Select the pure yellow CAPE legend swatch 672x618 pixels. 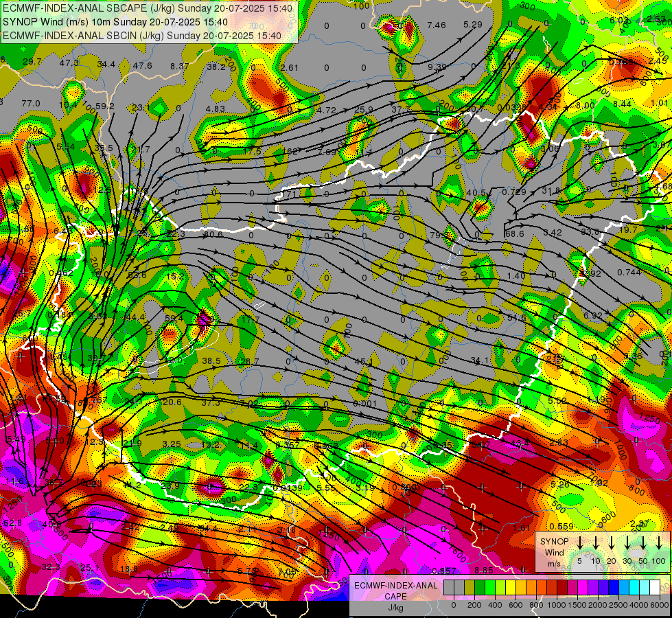click(x=511, y=587)
